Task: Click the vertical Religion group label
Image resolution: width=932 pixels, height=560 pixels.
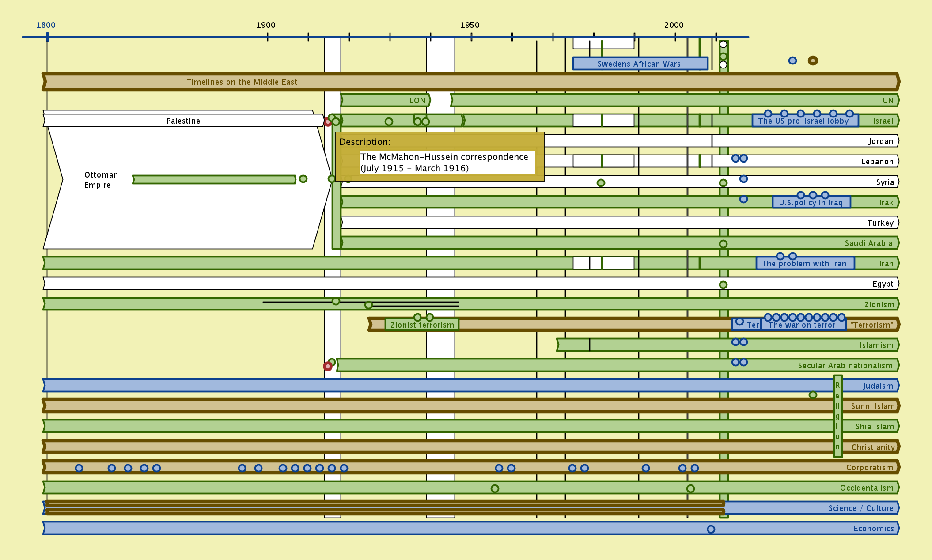Action: 837,416
